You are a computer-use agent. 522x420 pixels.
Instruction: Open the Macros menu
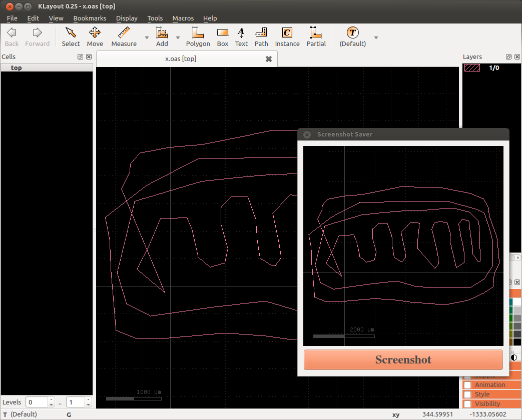click(183, 18)
